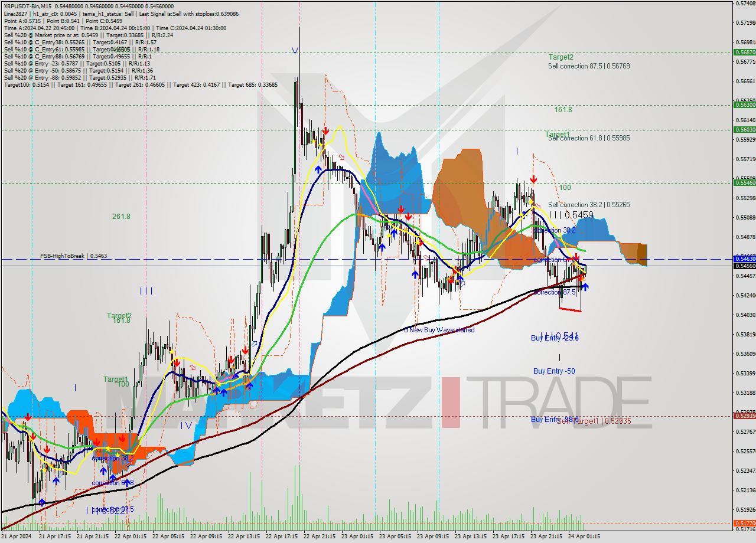This screenshot has height=543, width=756.
Task: Click the 'FSB-HighToBreak | 0.5463' level label
Action: tap(73, 256)
